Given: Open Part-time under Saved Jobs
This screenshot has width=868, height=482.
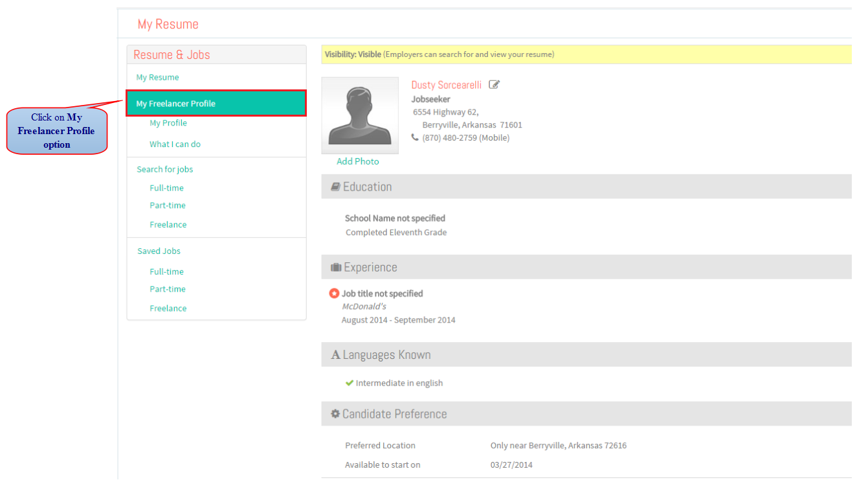Looking at the screenshot, I should [x=168, y=289].
